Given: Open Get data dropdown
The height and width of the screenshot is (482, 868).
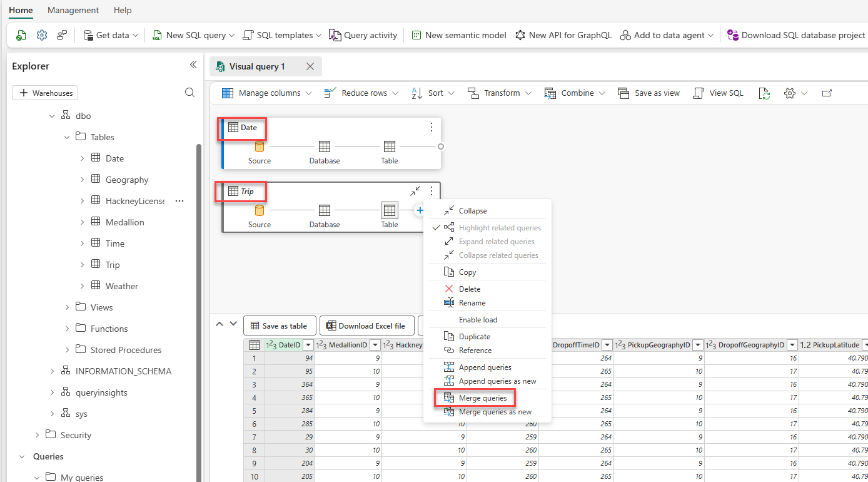Looking at the screenshot, I should (111, 35).
